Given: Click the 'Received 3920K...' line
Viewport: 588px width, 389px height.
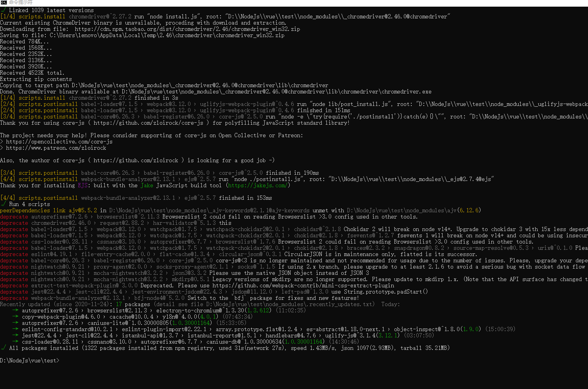Looking at the screenshot, I should pyautogui.click(x=26, y=66).
